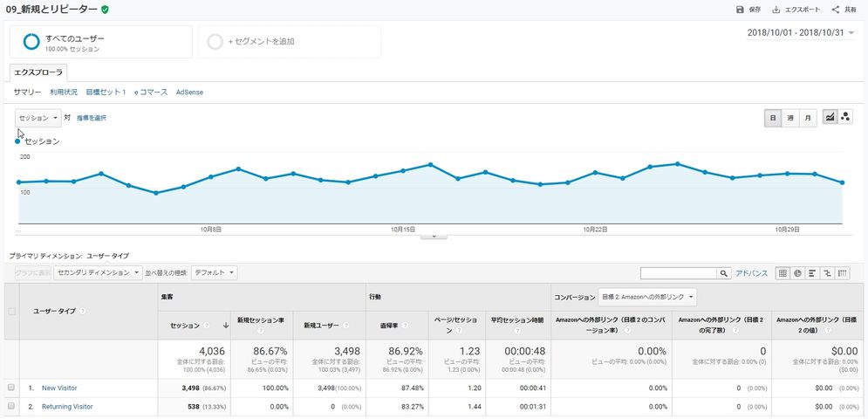868x419 pixels.
Task: Click the save (保存) floppy disk icon
Action: click(740, 10)
